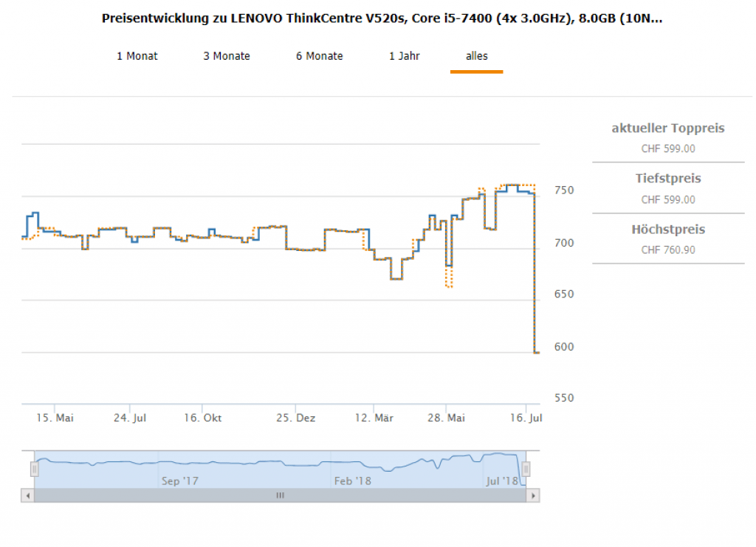Screen dimensions: 756x547
Task: Click the CHF 760.90 highest price value
Action: [x=667, y=250]
